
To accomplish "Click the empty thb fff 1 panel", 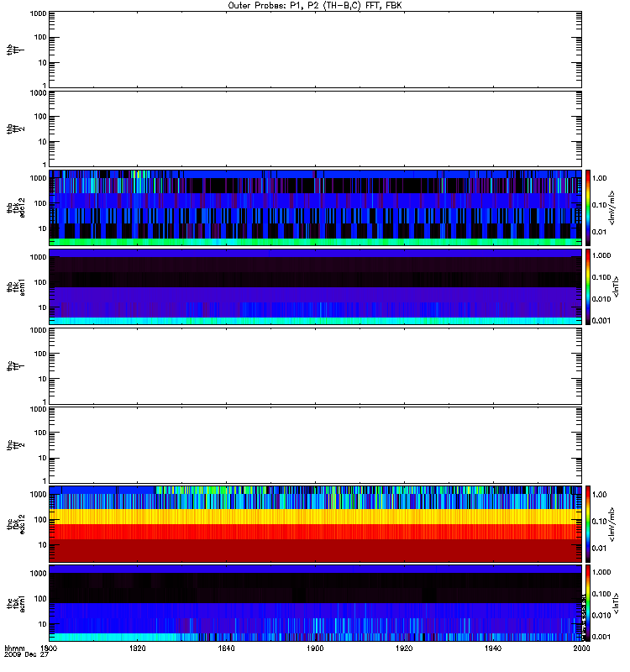I will (315, 50).
